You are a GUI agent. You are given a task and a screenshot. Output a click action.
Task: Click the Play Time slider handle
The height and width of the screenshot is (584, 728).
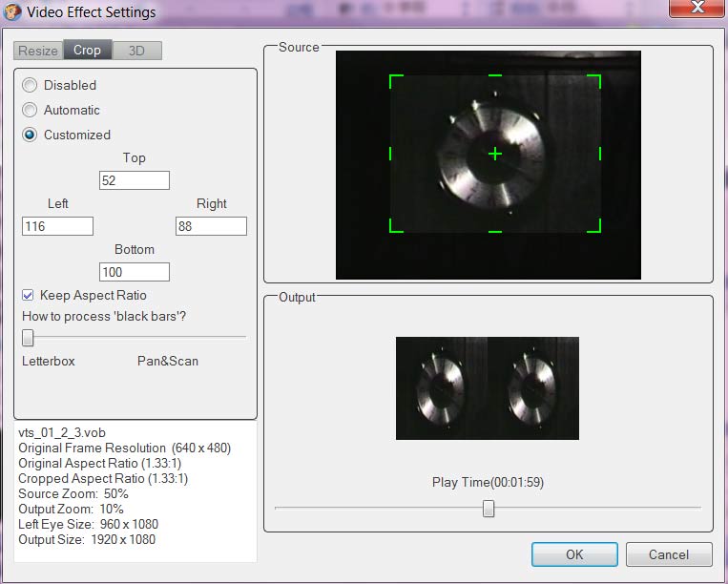tap(489, 509)
